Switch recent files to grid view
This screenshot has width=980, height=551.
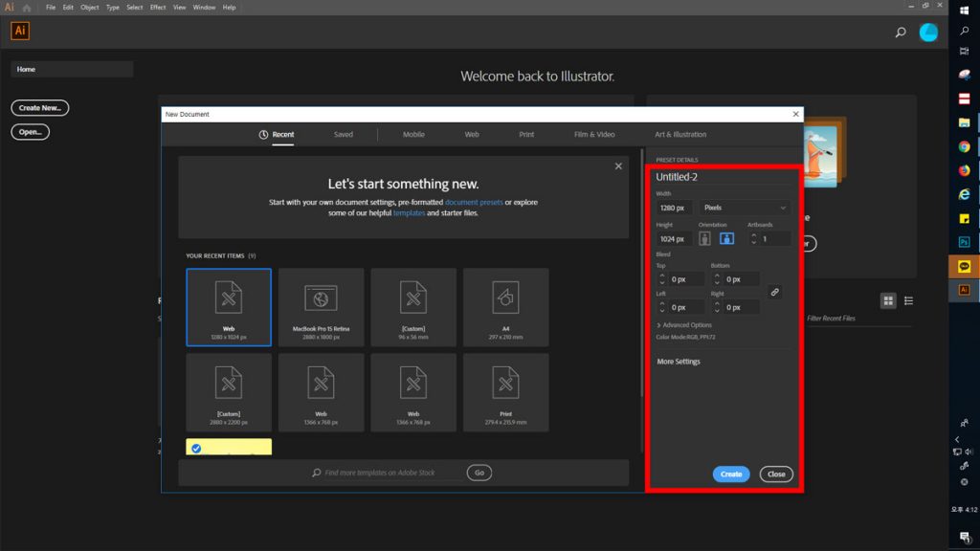(x=888, y=301)
